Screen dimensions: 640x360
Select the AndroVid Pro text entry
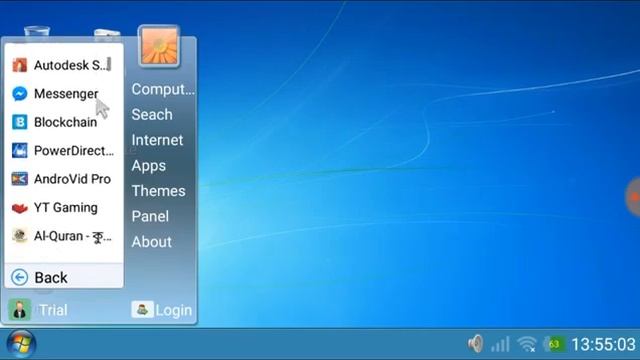tap(72, 179)
